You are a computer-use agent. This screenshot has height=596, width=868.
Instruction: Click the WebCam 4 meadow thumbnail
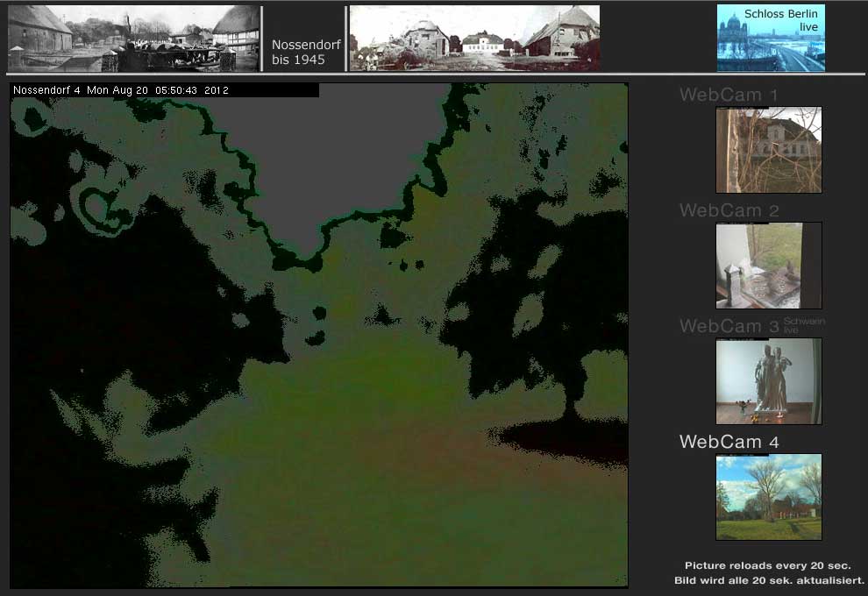tap(768, 496)
